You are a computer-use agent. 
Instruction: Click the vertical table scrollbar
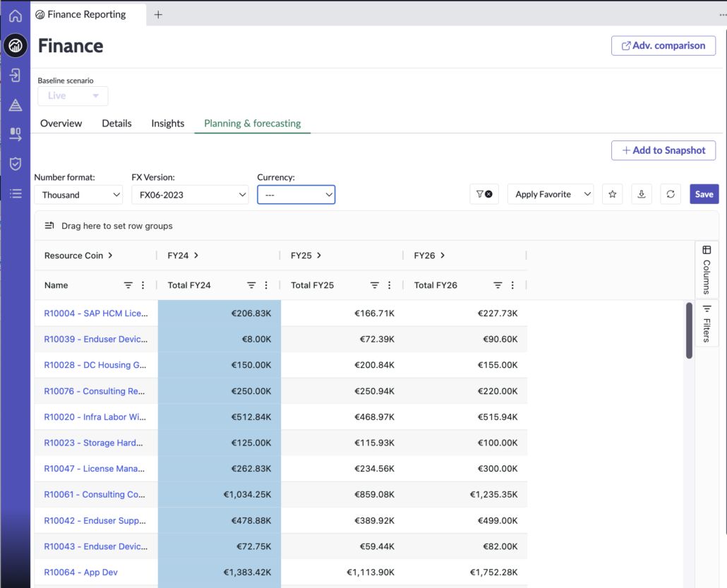point(689,330)
